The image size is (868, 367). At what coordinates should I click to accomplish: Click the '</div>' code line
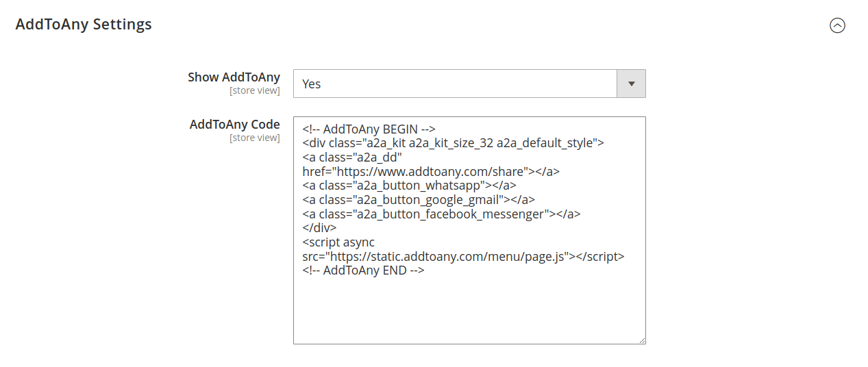pos(319,228)
